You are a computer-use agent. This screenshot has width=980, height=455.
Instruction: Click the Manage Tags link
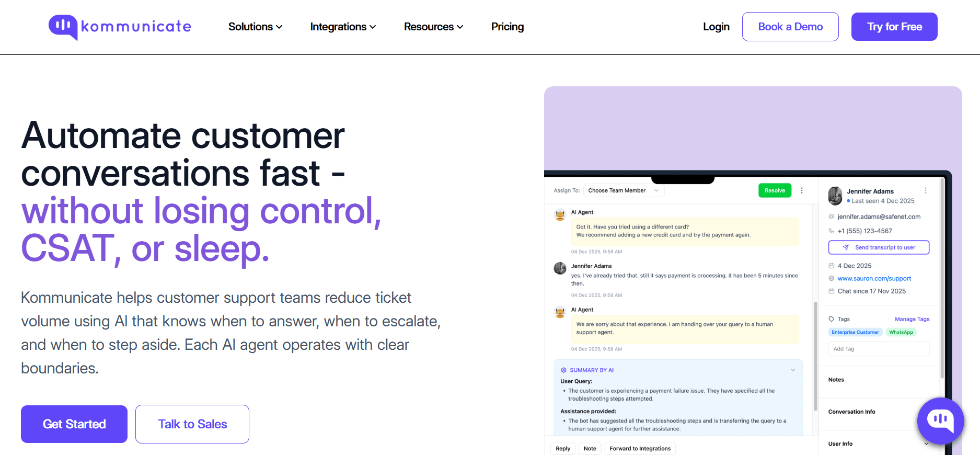pos(912,318)
